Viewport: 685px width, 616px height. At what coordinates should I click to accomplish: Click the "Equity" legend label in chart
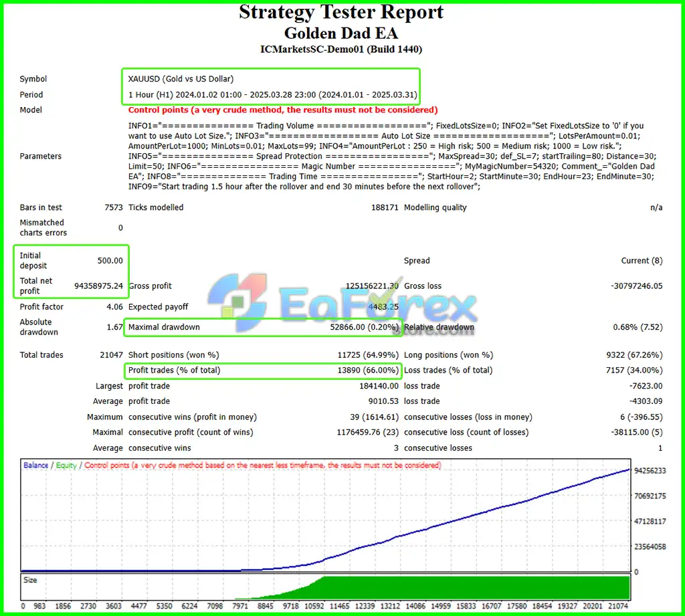coord(66,466)
